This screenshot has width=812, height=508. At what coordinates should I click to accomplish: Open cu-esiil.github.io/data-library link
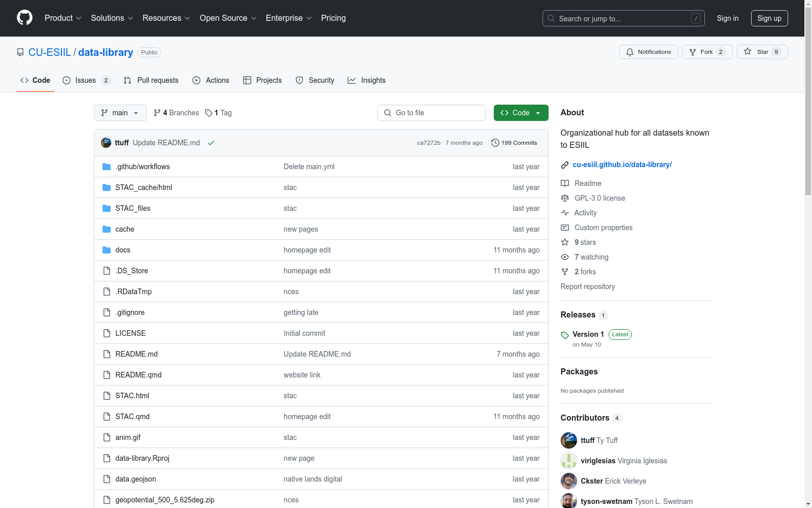click(622, 165)
